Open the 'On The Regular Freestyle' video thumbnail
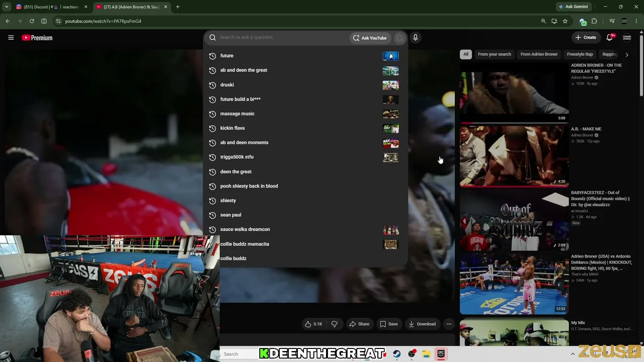 (x=514, y=92)
